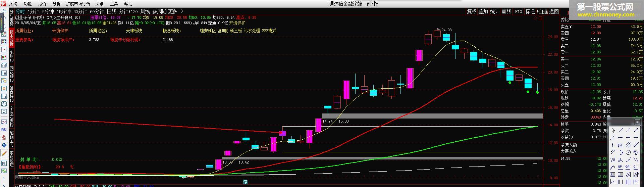This screenshot has height=187, width=644.
Task: Click the 天津板块 region link
Action: point(134,31)
